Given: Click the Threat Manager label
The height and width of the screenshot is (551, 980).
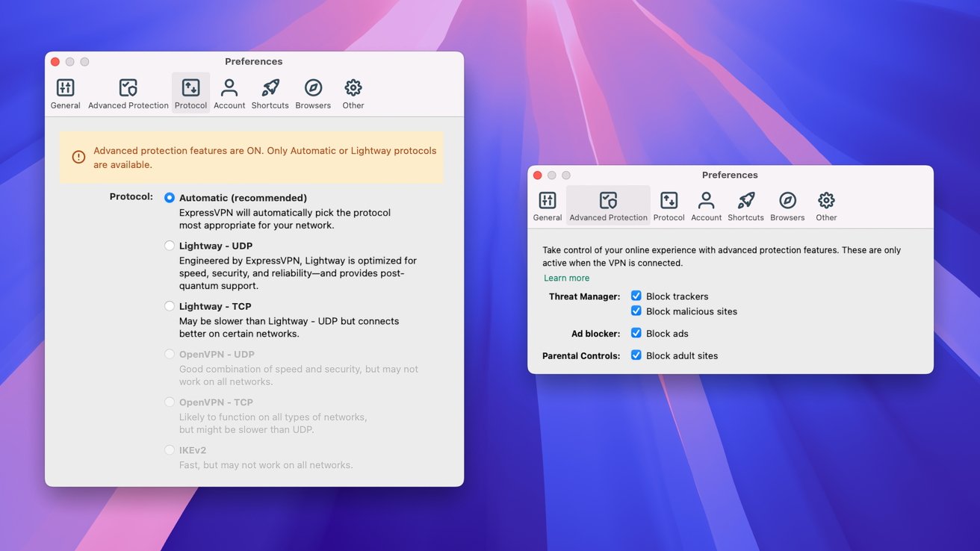Looking at the screenshot, I should pyautogui.click(x=584, y=296).
